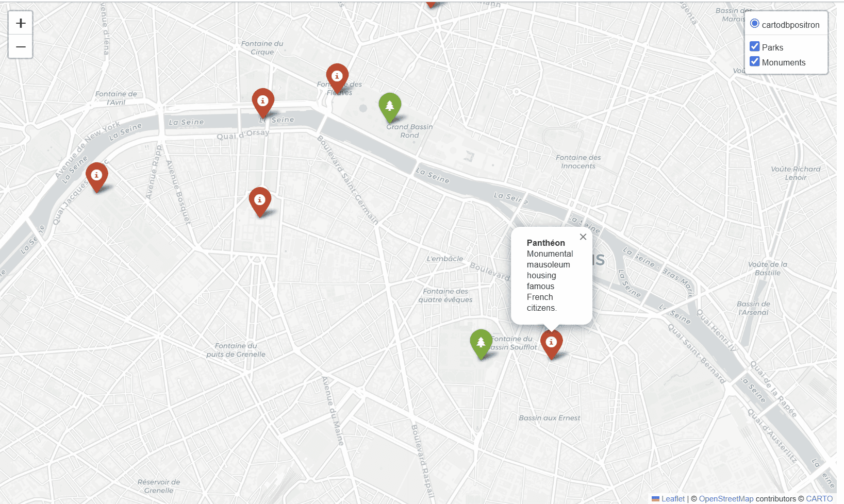Click the OpenStreetMap contributors link
The width and height of the screenshot is (844, 504).
point(726,499)
